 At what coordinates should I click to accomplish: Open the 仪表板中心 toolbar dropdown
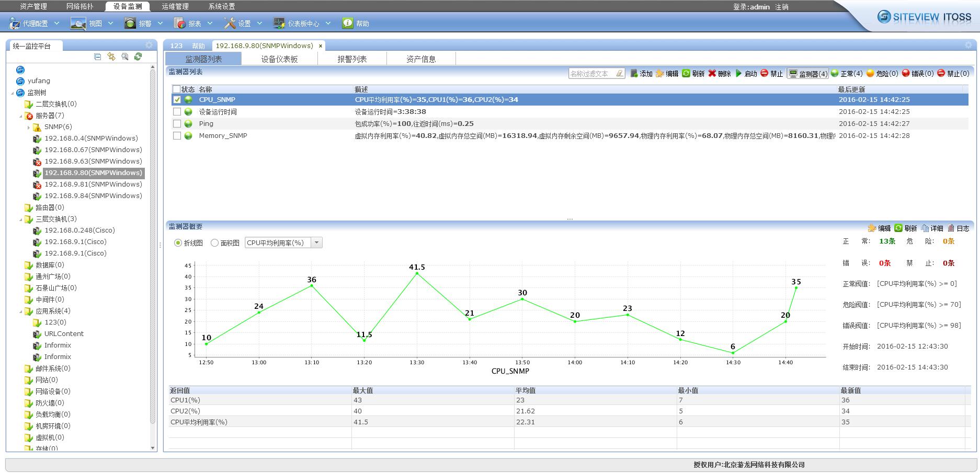click(x=328, y=24)
